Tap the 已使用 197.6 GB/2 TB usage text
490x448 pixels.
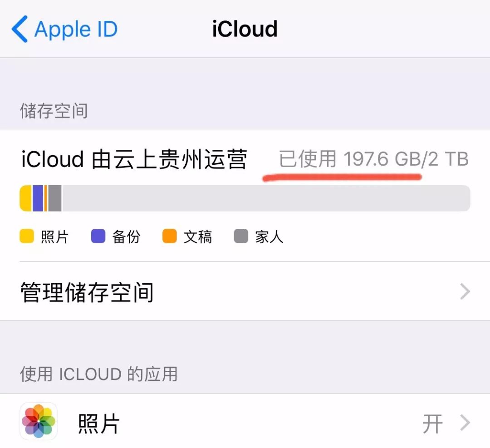[373, 159]
